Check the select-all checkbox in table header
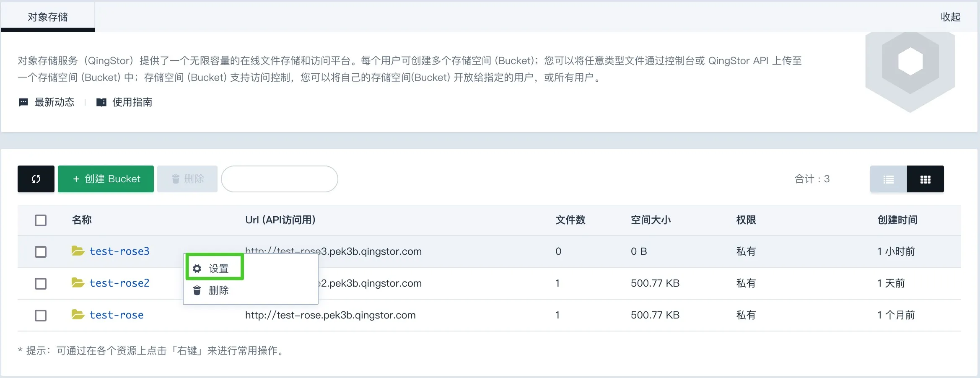The width and height of the screenshot is (980, 378). point(40,220)
